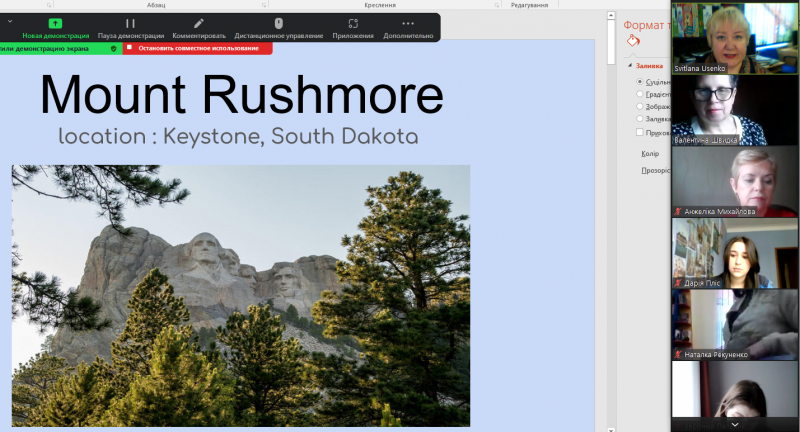
Task: Click the Прозоріс... transparency label
Action: coord(656,170)
